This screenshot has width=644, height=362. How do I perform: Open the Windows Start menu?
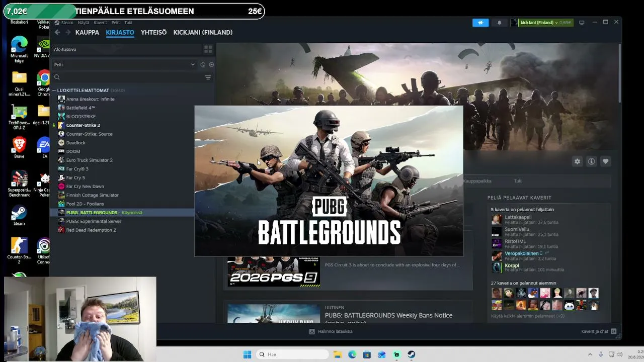(x=247, y=354)
